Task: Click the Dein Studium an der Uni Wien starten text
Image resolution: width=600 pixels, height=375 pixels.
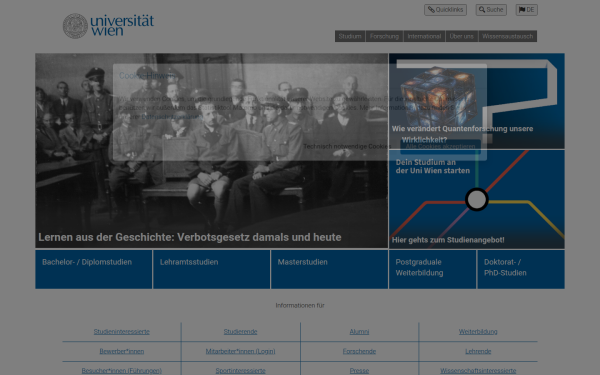Action: click(x=432, y=166)
